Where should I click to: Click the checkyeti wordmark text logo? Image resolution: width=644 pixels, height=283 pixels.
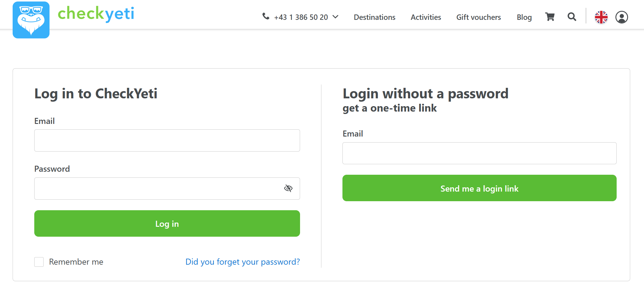click(96, 14)
